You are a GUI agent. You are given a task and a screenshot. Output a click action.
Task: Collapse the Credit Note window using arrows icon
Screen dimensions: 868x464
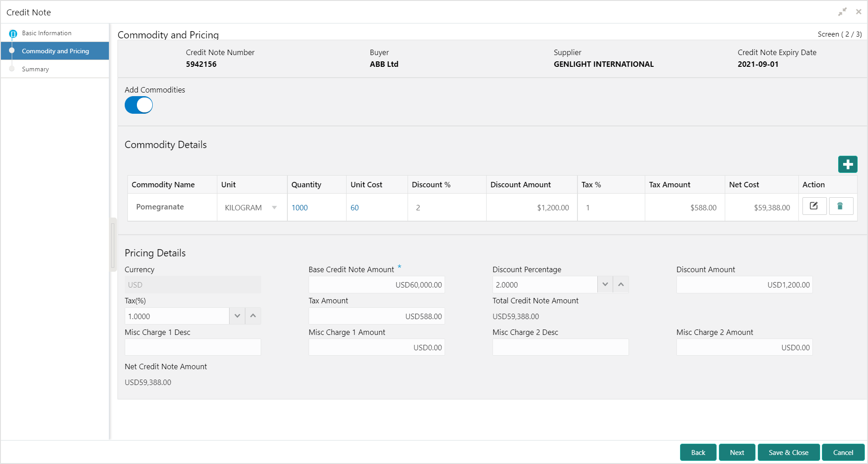click(843, 12)
